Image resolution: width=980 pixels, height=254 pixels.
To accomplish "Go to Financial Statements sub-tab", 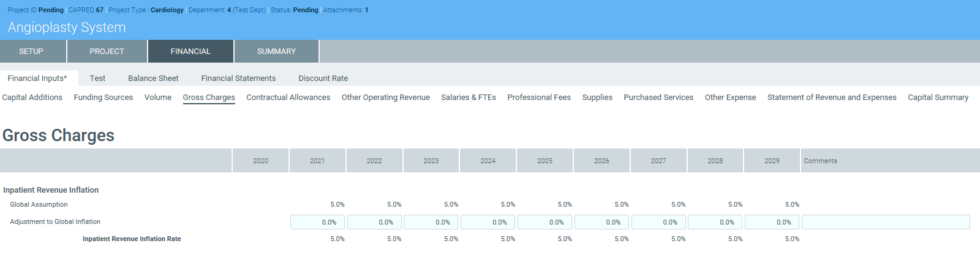I will point(238,79).
